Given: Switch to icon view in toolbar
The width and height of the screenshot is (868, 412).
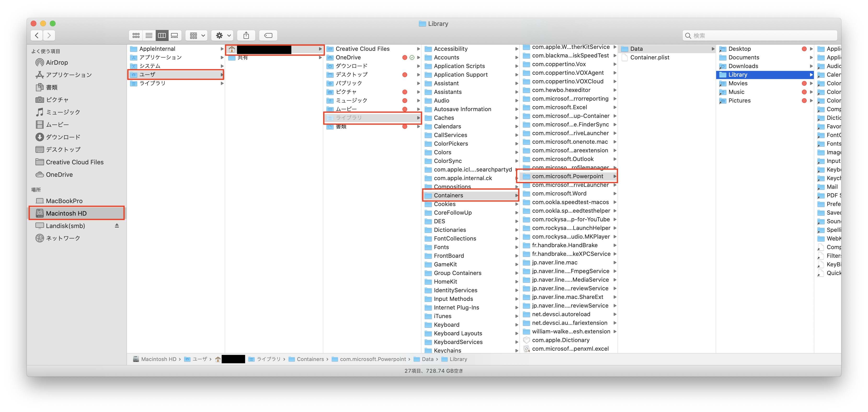Looking at the screenshot, I should click(136, 35).
